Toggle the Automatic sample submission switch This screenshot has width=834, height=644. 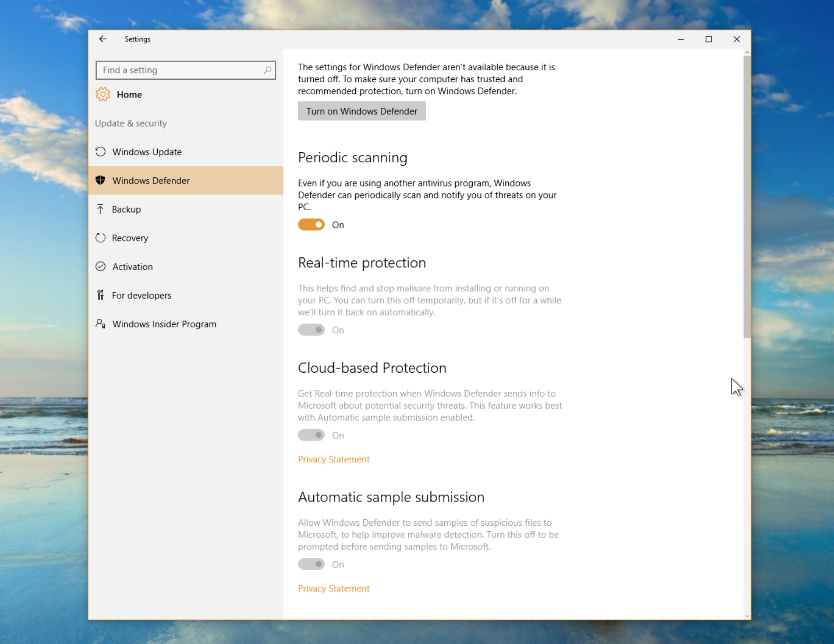click(311, 564)
